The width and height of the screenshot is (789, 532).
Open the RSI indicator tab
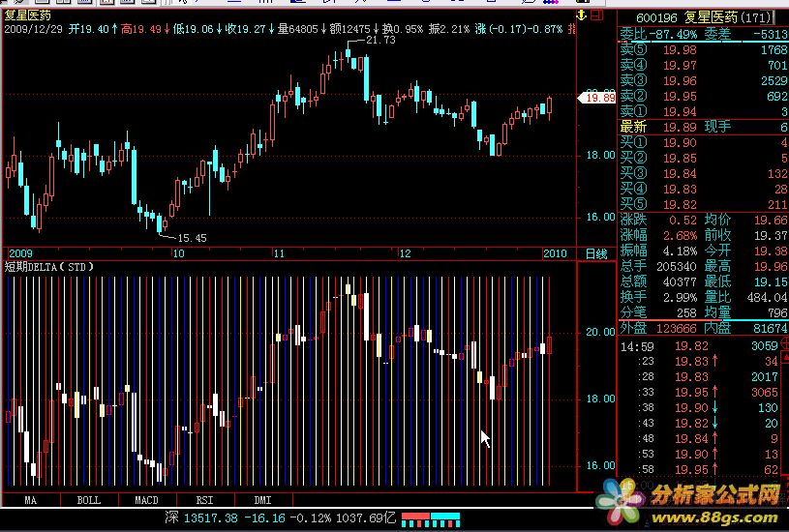coord(205,500)
